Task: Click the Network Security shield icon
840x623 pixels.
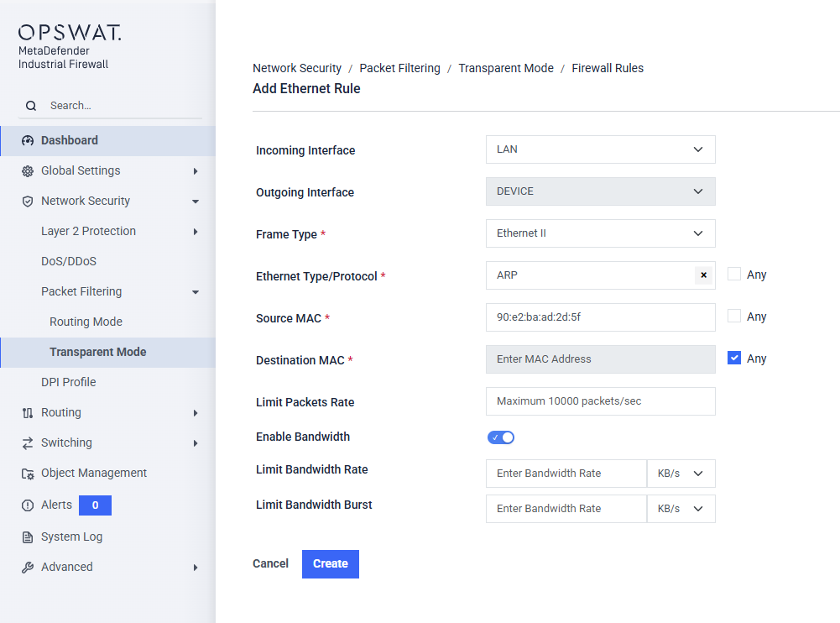Action: pos(28,202)
